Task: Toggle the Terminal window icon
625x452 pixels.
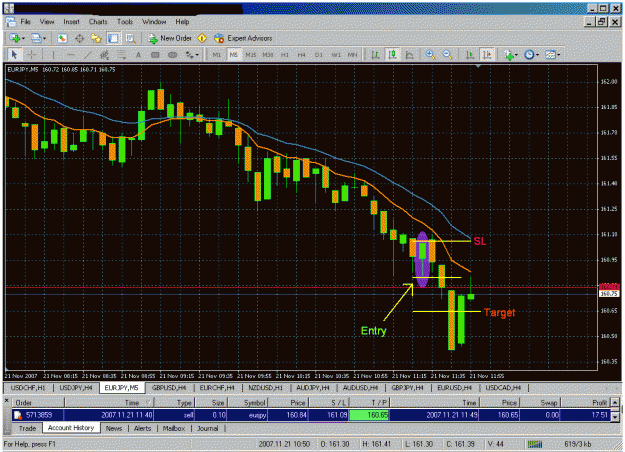Action: [113, 38]
